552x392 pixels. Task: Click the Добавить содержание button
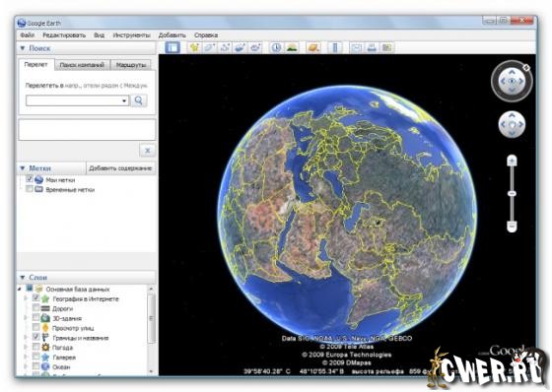pyautogui.click(x=120, y=168)
